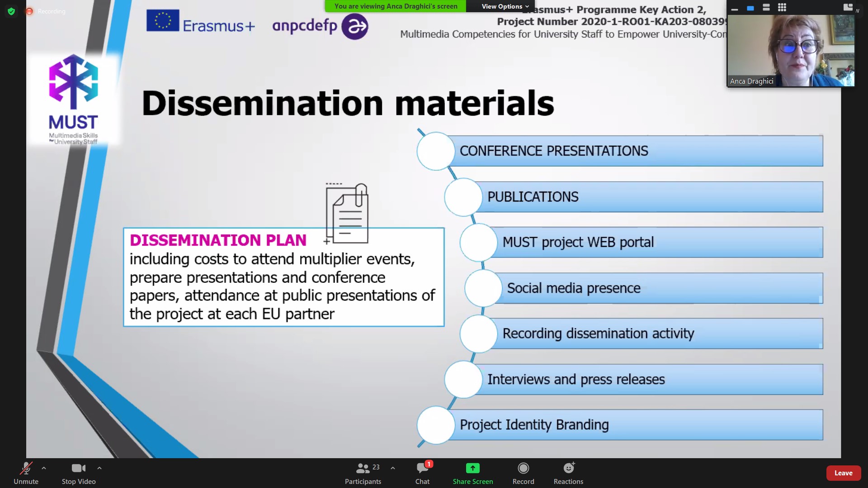
Task: Click the screen viewing notification banner
Action: (396, 6)
